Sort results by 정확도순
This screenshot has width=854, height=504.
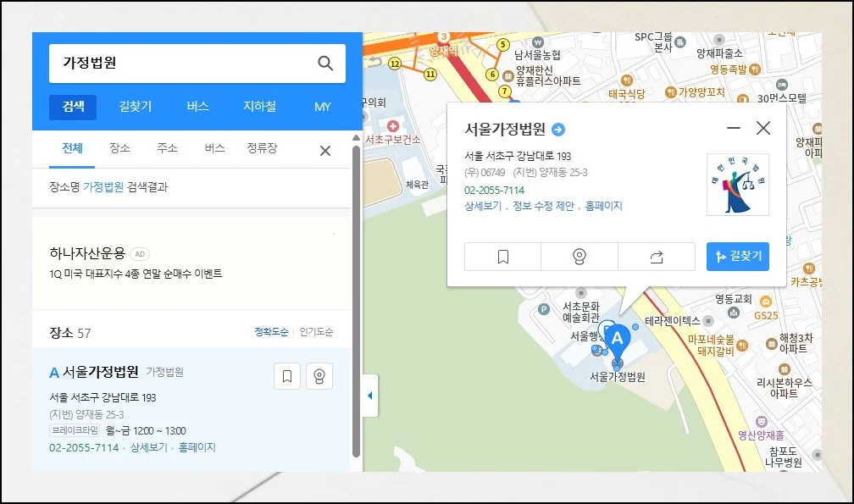coord(271,332)
